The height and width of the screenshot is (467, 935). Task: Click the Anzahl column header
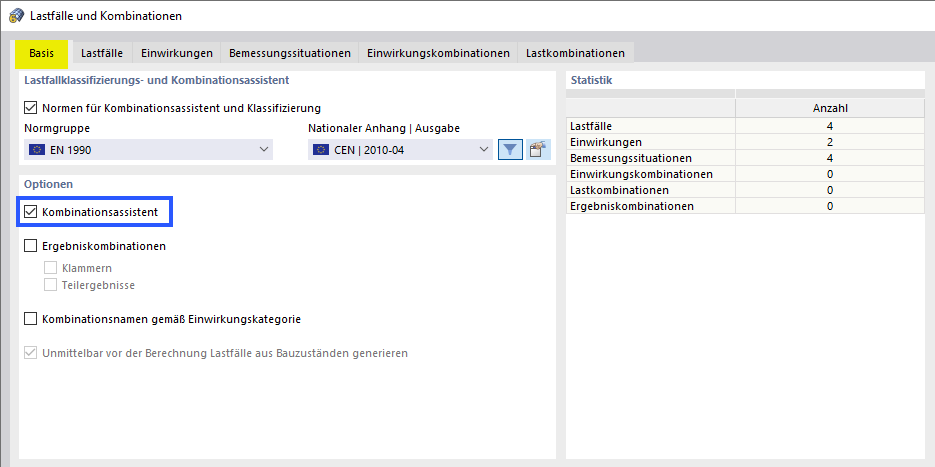point(830,108)
